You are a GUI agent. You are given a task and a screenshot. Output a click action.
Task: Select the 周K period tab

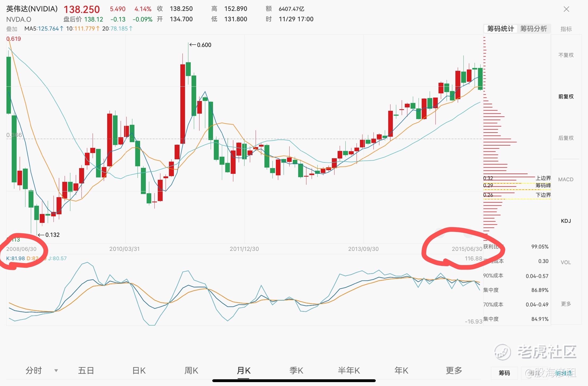point(191,370)
